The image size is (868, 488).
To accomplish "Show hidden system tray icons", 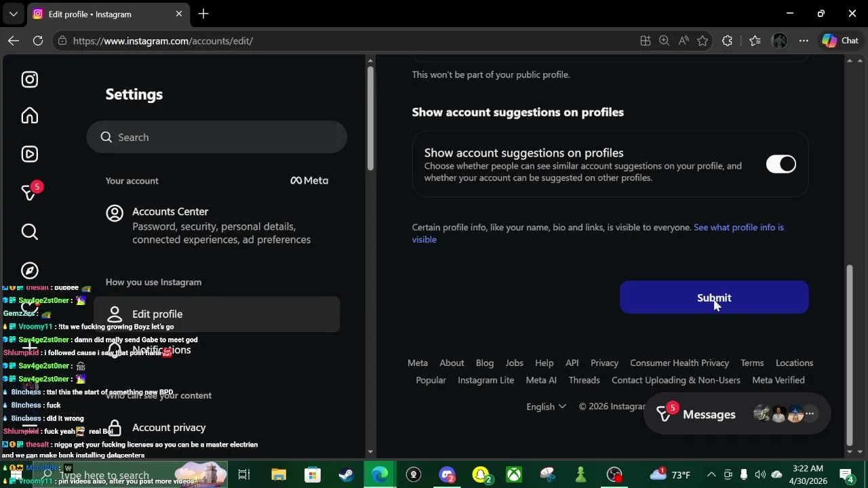I will pos(711,474).
